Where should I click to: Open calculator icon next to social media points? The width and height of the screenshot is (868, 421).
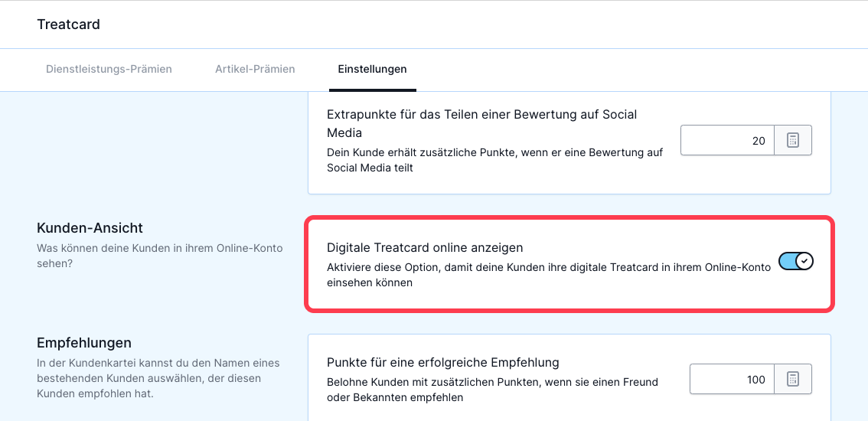pos(793,140)
